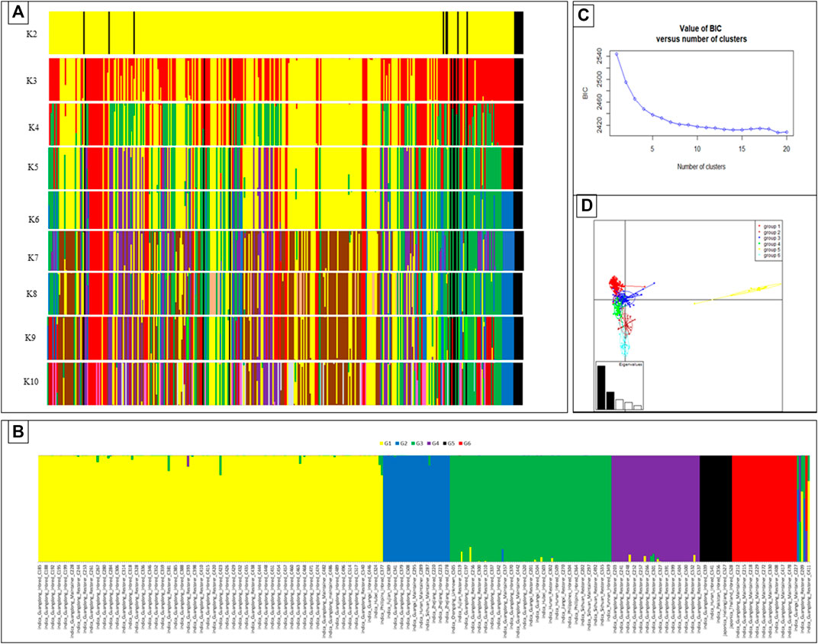Click the panel label "A"

tap(18, 12)
